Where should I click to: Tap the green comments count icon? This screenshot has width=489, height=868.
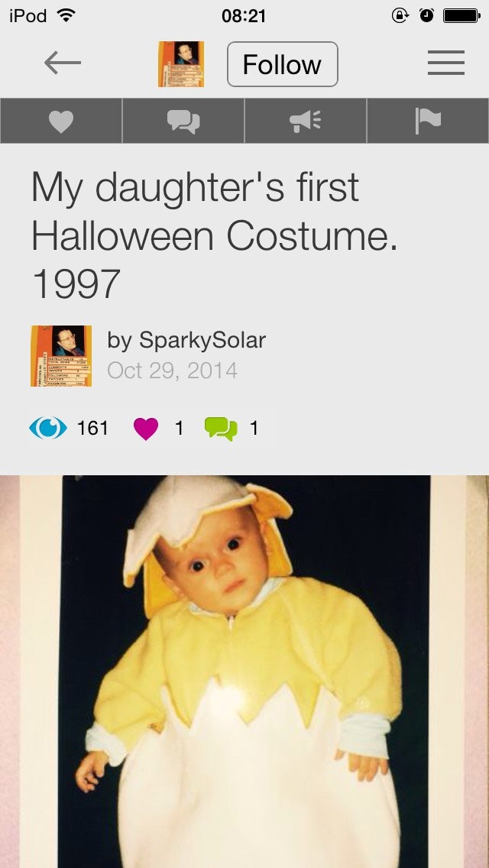point(221,429)
